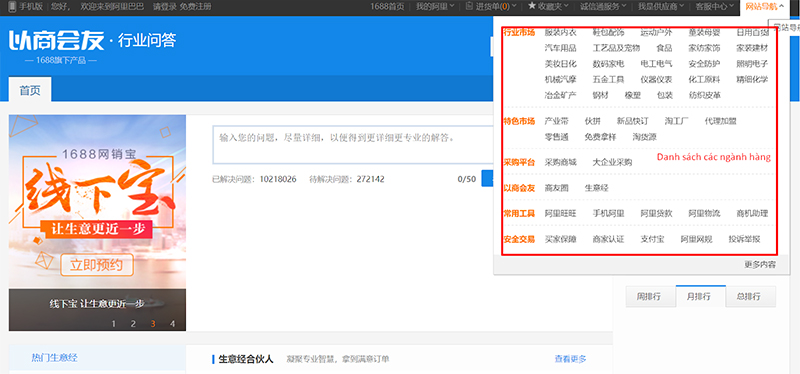Open the 工艺品及宠物 category

tap(616, 48)
